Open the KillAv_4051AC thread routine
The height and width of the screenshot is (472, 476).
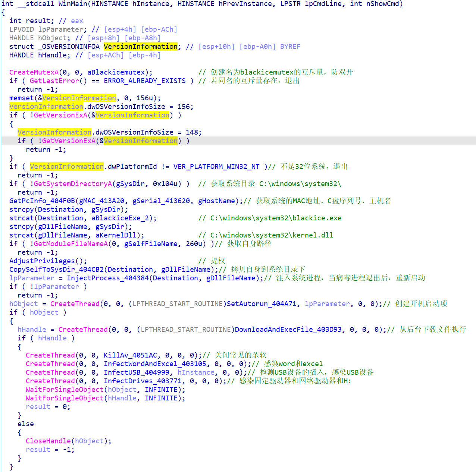130,355
